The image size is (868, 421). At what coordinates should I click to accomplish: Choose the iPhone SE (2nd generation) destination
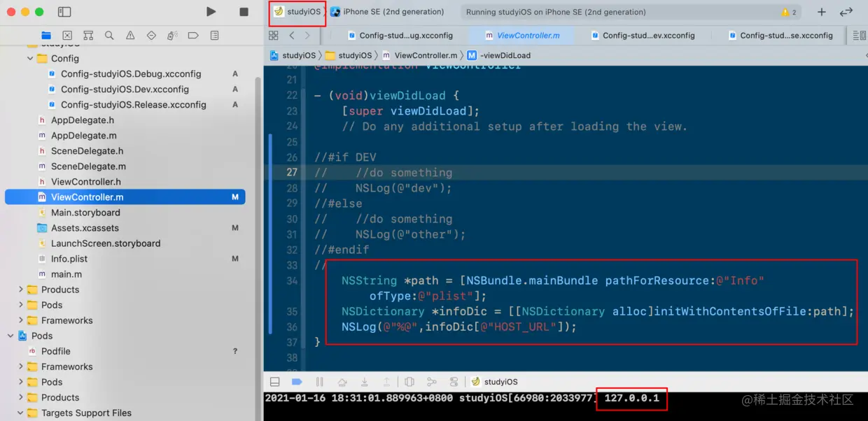pos(387,12)
